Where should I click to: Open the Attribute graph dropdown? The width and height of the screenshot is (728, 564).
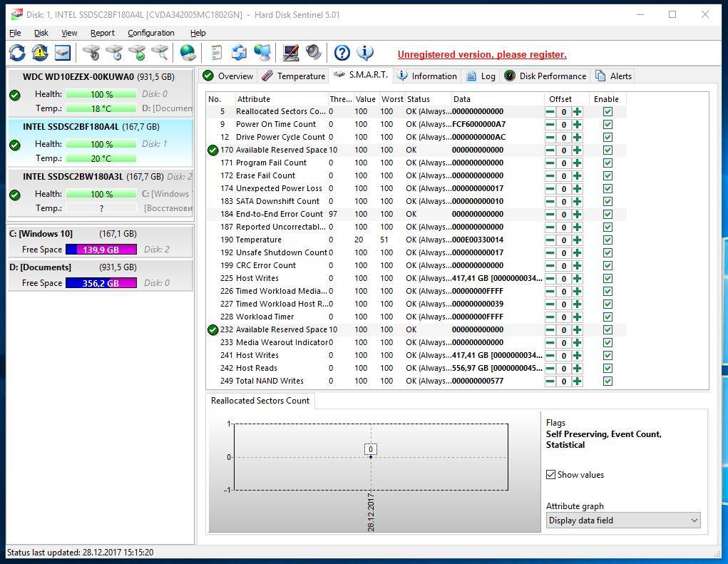tap(622, 521)
